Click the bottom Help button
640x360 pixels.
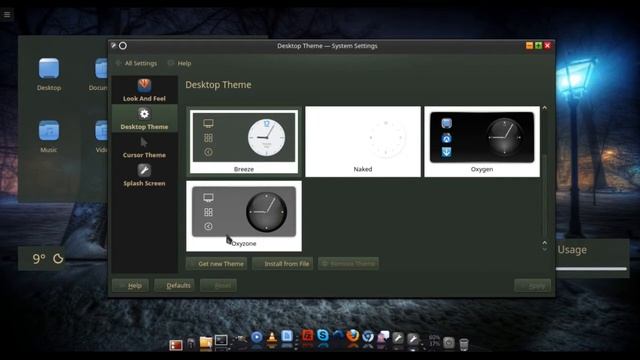click(130, 285)
